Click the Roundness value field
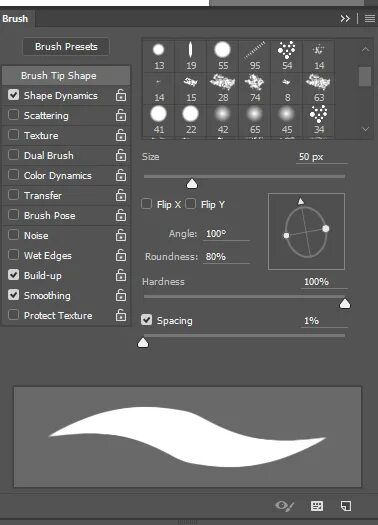 [x=226, y=256]
